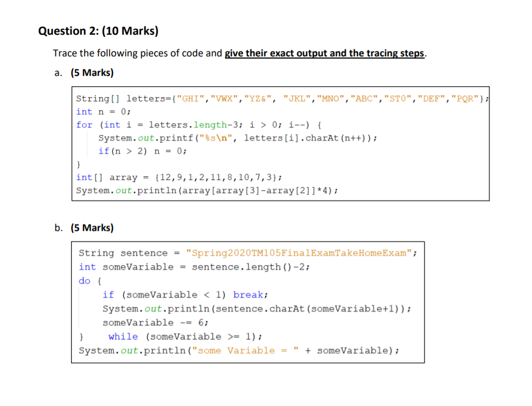Click the "if (someVariable < 1) break;" line
This screenshot has height=406, width=532.
coord(185,295)
